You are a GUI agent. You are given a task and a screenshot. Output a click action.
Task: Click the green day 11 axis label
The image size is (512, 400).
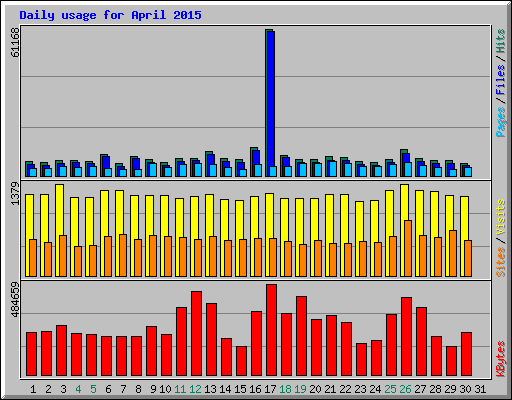tap(180, 389)
